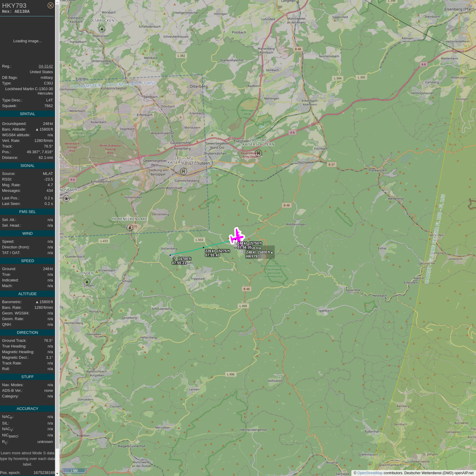Open the registration link 04-3142
This screenshot has width=476, height=476.
[x=46, y=66]
